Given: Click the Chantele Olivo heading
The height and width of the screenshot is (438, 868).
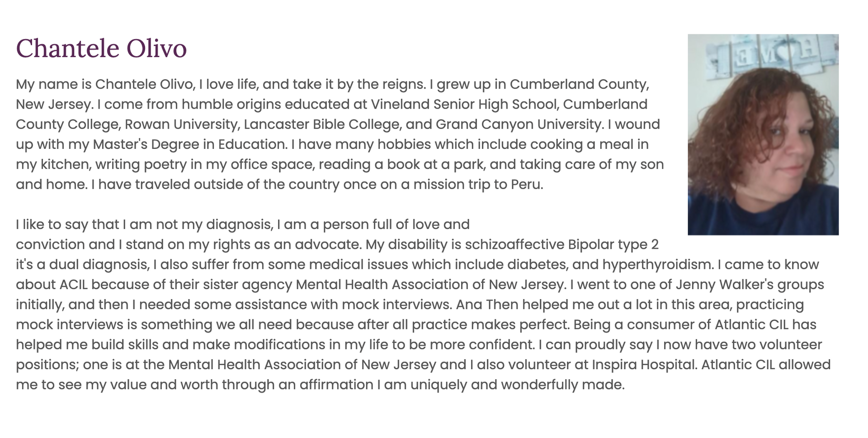Looking at the screenshot, I should click(101, 48).
